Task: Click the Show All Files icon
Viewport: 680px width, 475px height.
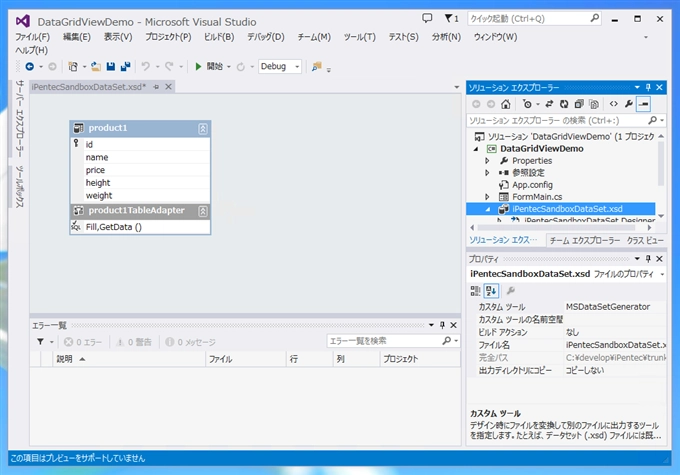Action: (x=594, y=104)
